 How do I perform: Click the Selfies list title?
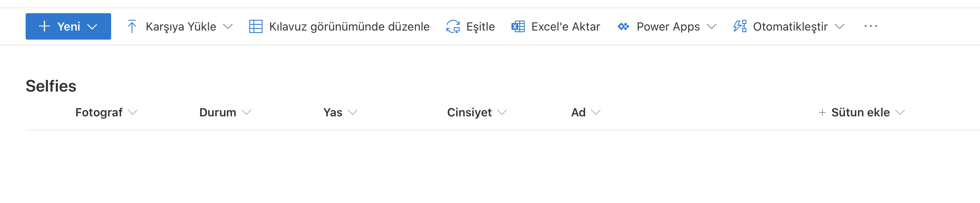point(51,86)
